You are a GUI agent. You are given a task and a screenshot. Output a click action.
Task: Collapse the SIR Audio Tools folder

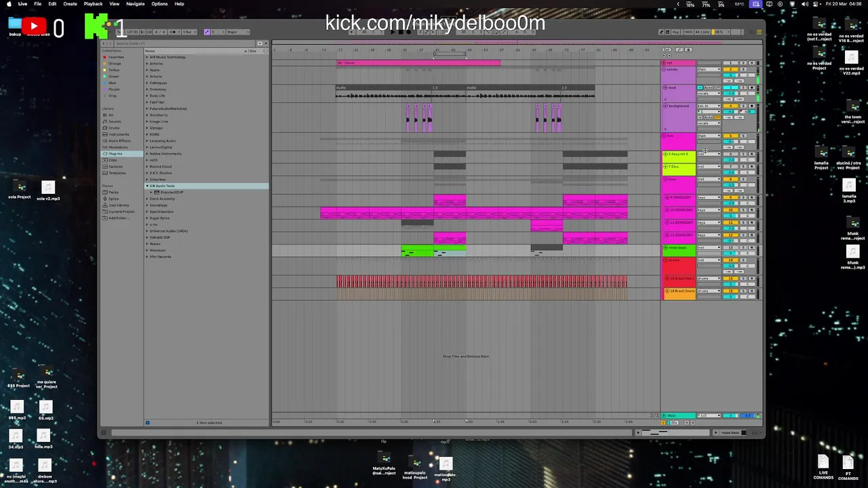(x=147, y=186)
